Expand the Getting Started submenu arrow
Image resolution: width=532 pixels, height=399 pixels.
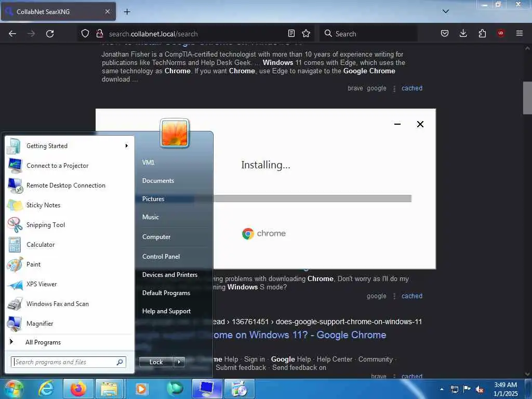[127, 146]
